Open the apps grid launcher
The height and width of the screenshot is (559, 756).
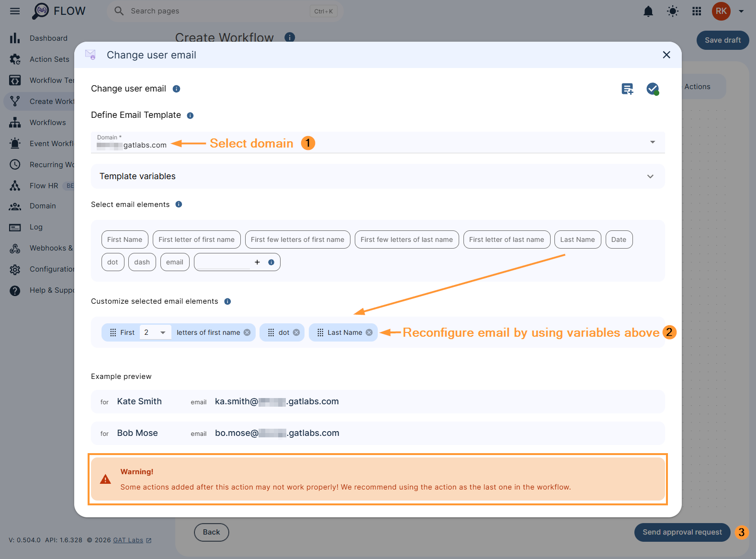(x=697, y=11)
